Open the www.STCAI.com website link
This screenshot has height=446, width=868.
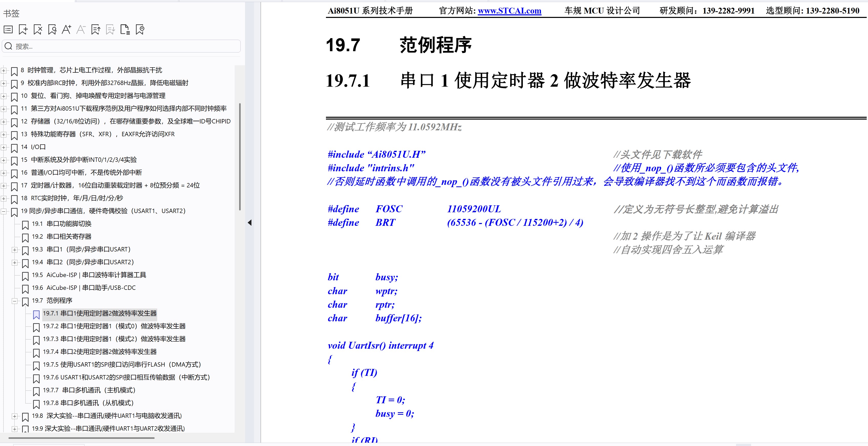[x=509, y=11]
